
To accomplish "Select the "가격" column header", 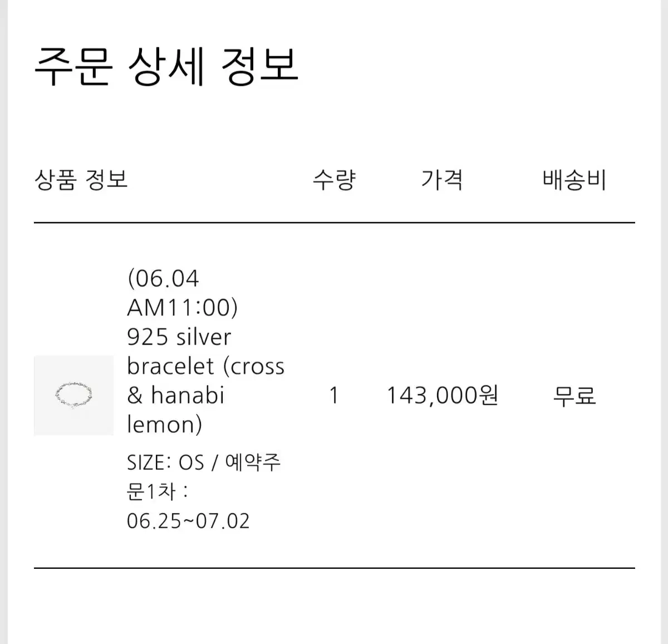I will click(442, 180).
